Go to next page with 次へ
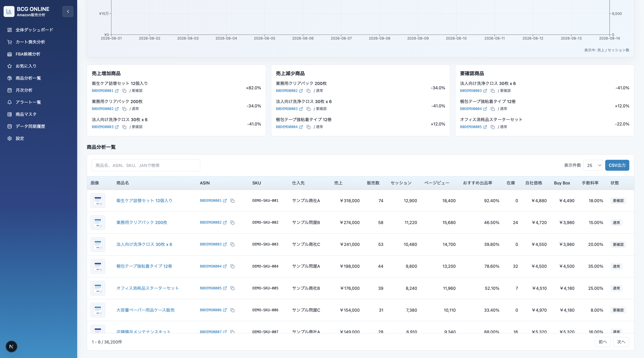This screenshot has width=644, height=358. [621, 342]
